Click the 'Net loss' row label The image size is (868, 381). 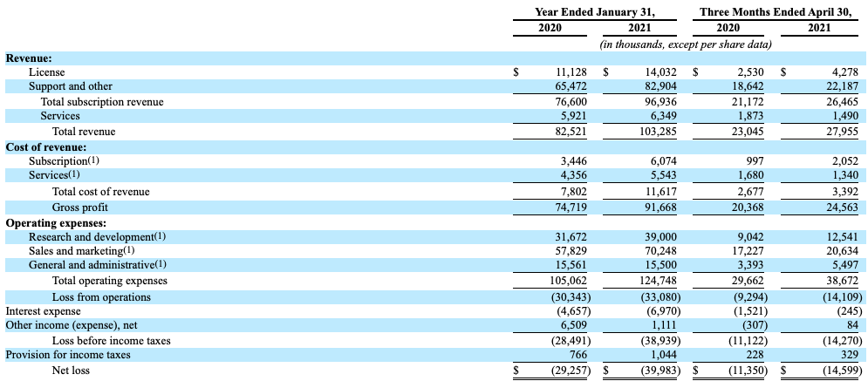[x=71, y=370]
